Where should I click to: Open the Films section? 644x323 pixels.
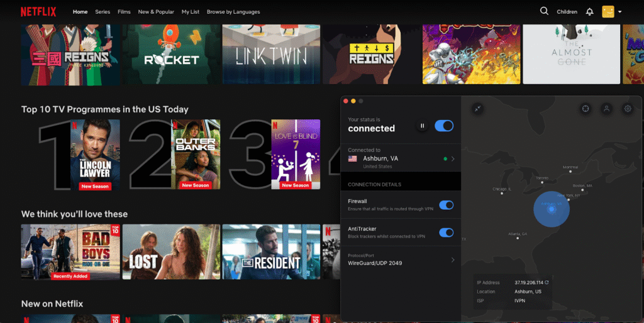[124, 12]
